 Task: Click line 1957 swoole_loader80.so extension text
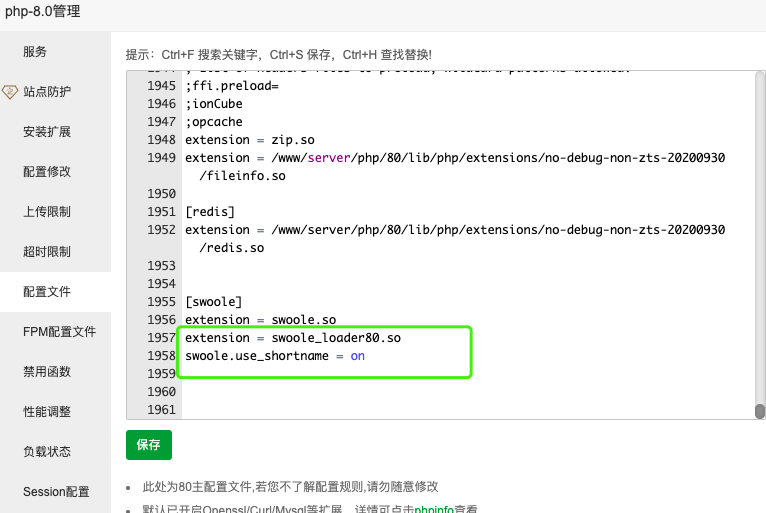pos(293,338)
